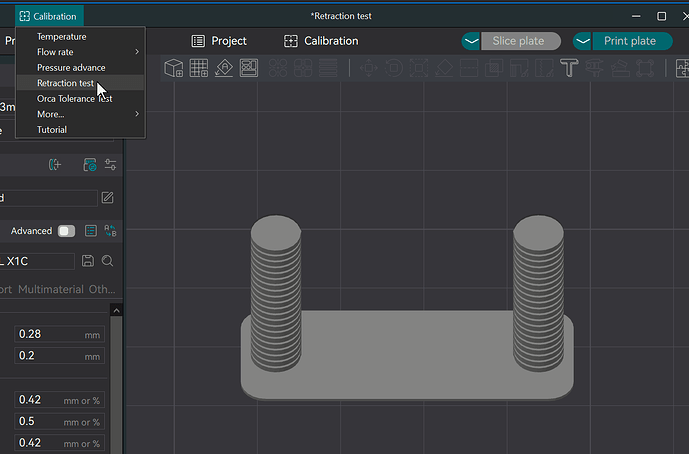Select the Color painting spray tool

594,68
